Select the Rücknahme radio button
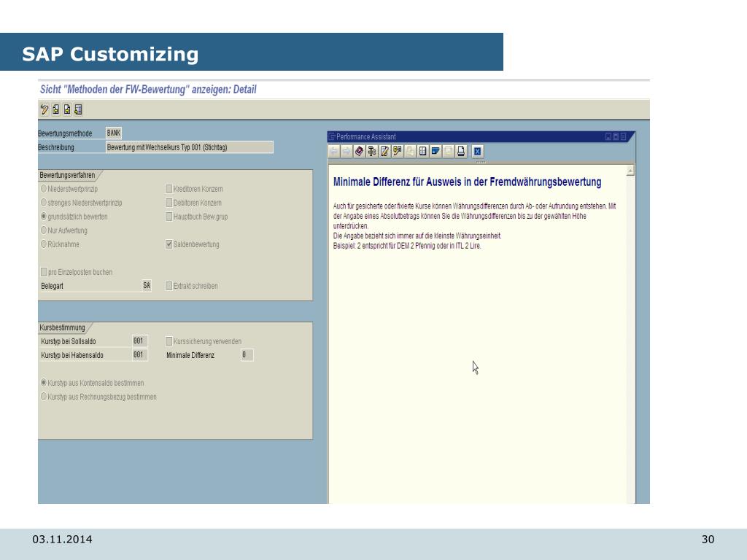The image size is (747, 560). tap(44, 244)
